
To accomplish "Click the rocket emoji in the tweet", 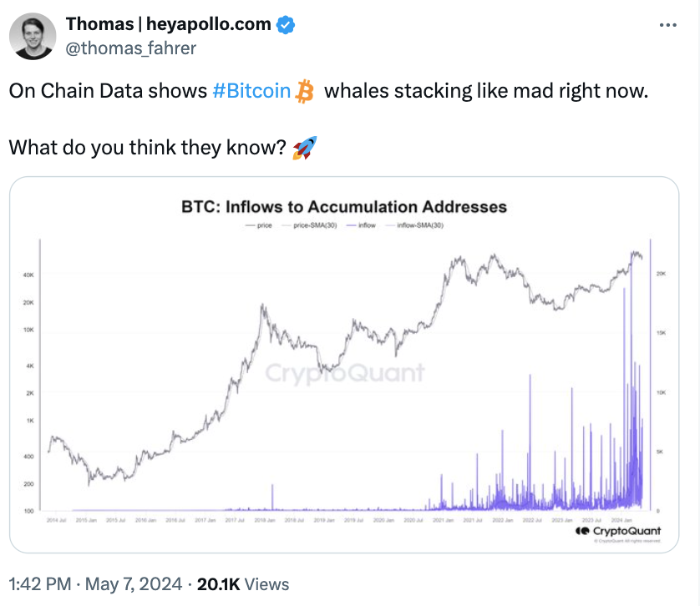I will pyautogui.click(x=305, y=148).
